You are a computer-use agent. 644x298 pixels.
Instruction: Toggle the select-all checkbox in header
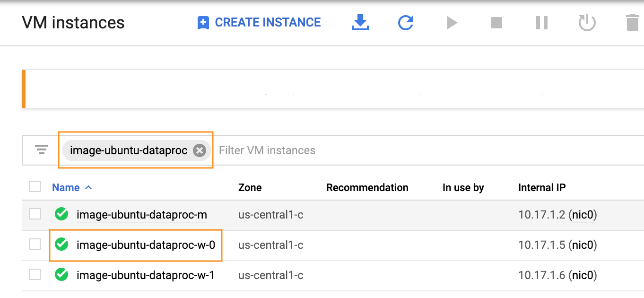(35, 187)
